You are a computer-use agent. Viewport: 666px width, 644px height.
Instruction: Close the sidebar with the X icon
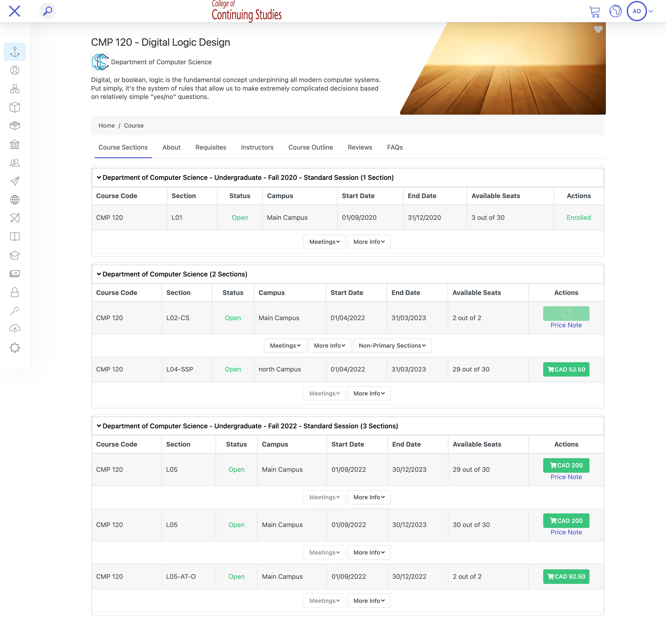click(15, 11)
